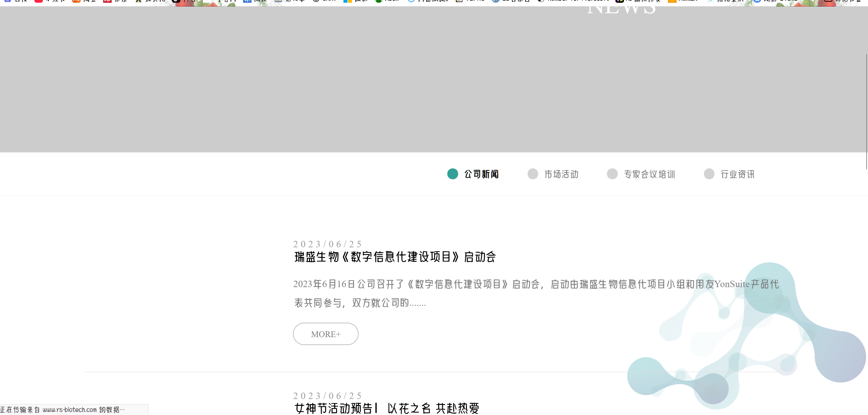The width and height of the screenshot is (868, 415).
Task: Open the 瑞盛生物《数字信息化建设项目》启动会 headline
Action: point(395,257)
